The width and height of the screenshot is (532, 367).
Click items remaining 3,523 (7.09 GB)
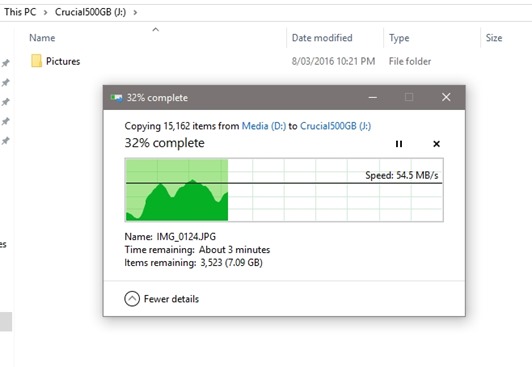231,263
